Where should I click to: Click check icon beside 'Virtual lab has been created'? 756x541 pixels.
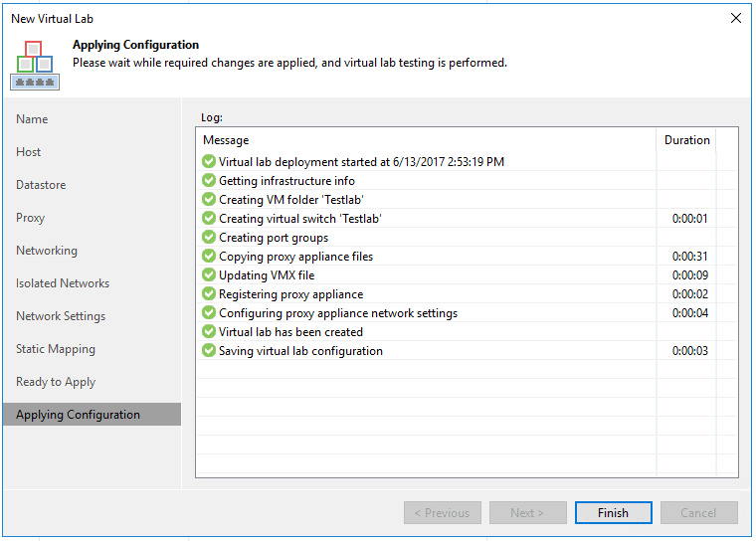pos(209,332)
